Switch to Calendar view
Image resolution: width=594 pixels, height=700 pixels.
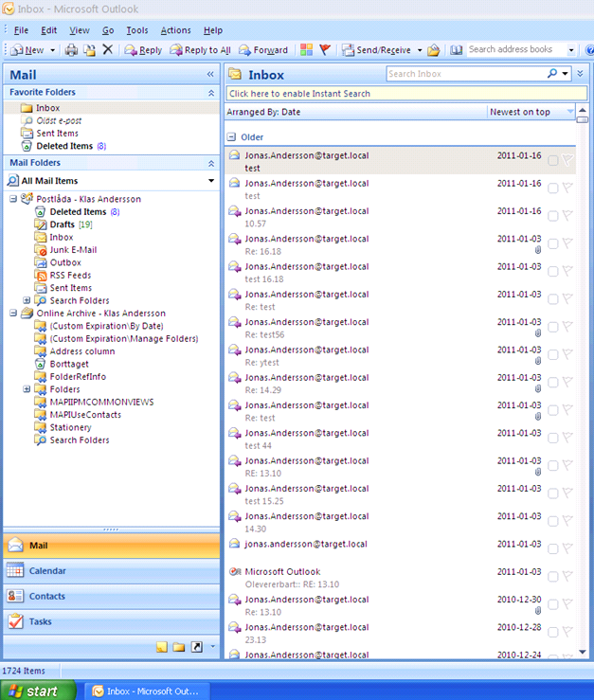[112, 571]
